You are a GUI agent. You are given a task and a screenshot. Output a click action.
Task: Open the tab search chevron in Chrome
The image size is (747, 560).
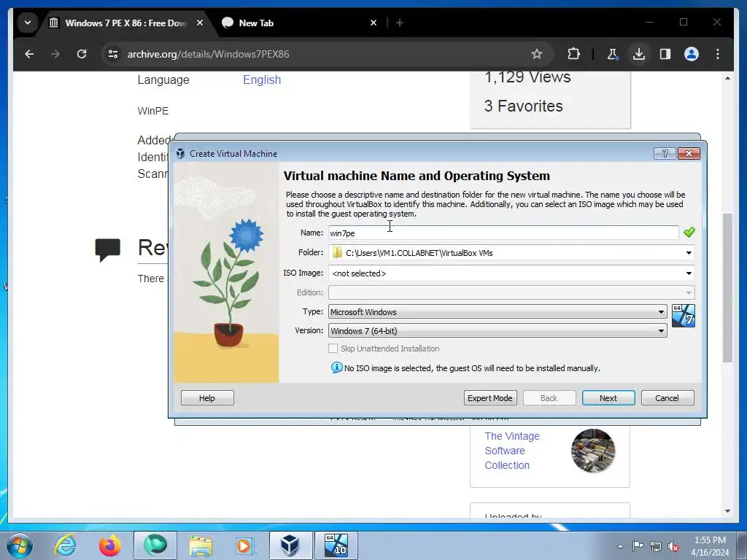pyautogui.click(x=28, y=23)
